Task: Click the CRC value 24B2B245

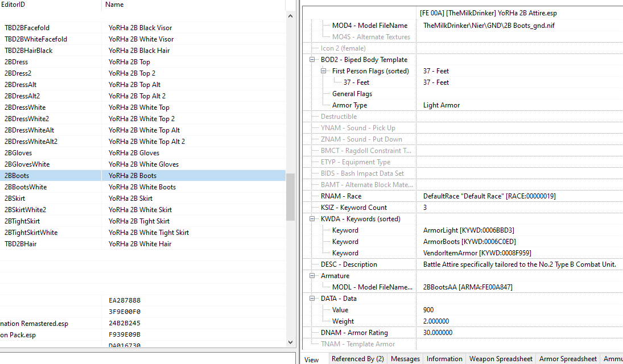Action: [125, 324]
